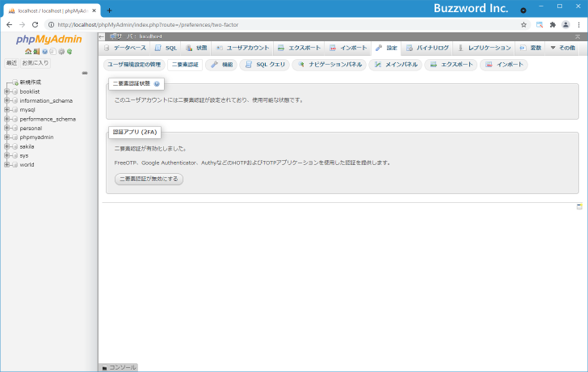Image resolution: width=588 pixels, height=372 pixels.
Task: Open the browser profile avatar icon
Action: pyautogui.click(x=565, y=25)
